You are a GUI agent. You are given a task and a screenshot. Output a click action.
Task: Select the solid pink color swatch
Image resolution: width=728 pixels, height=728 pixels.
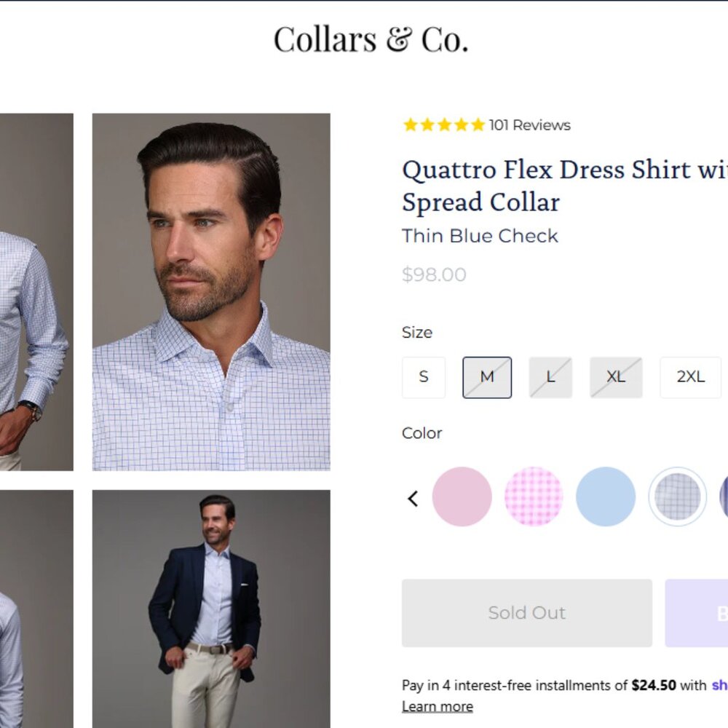(x=463, y=496)
